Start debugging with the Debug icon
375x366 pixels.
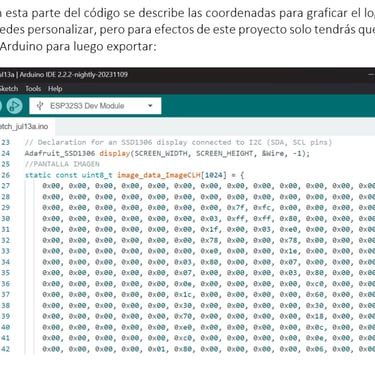14,106
